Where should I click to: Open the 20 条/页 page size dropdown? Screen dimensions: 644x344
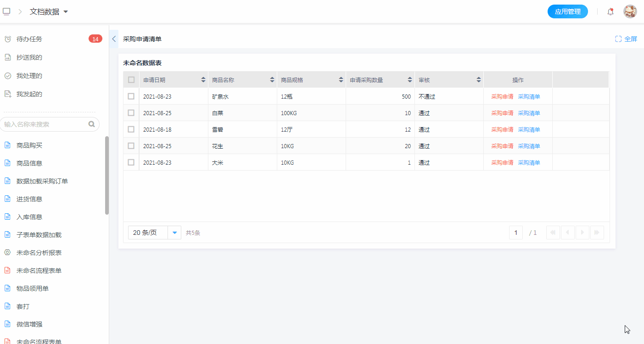[174, 233]
